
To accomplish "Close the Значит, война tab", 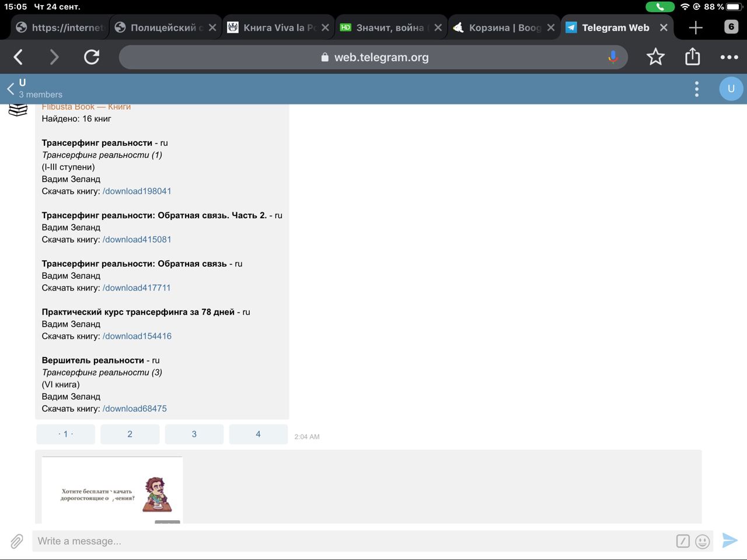I will point(438,27).
